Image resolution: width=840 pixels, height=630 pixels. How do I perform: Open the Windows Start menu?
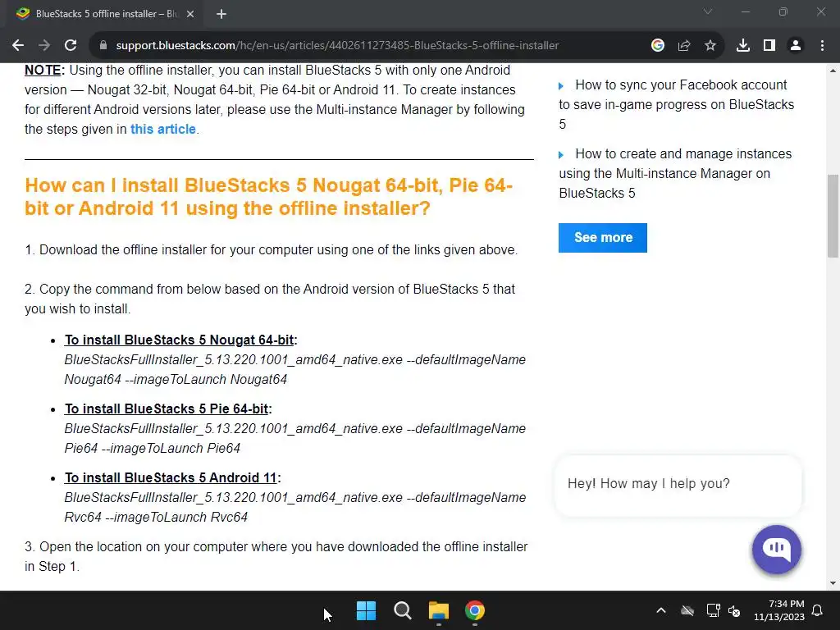click(367, 610)
